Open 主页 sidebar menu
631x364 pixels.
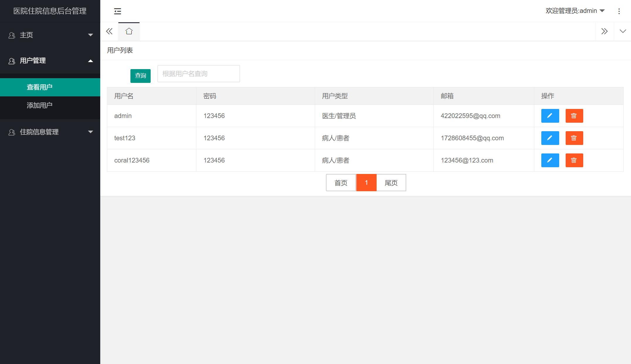50,35
